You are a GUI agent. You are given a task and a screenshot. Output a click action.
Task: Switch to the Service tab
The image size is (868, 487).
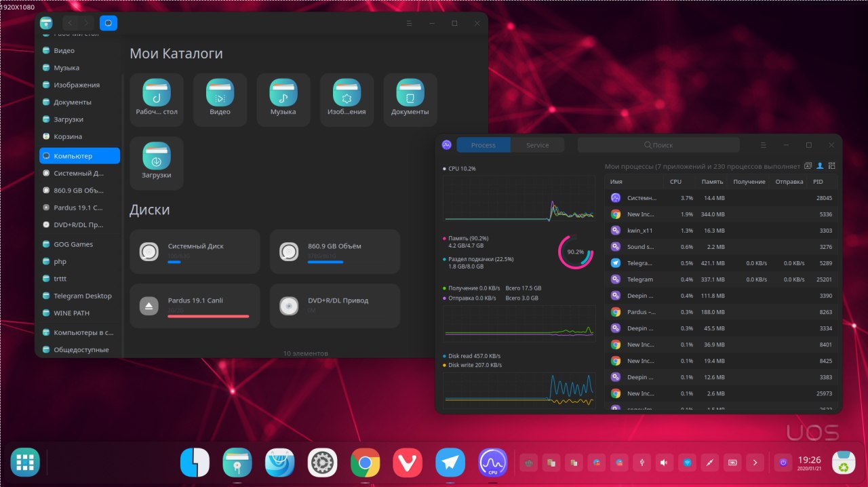pos(538,145)
